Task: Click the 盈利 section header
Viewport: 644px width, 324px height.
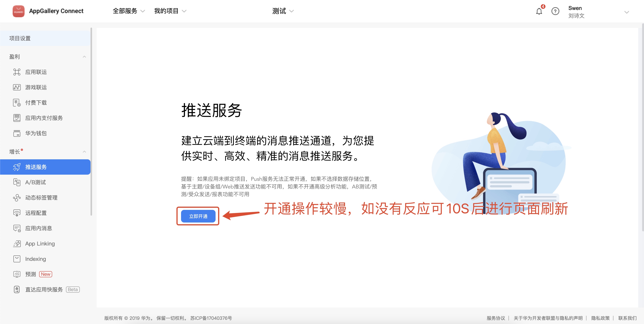Action: [x=45, y=57]
